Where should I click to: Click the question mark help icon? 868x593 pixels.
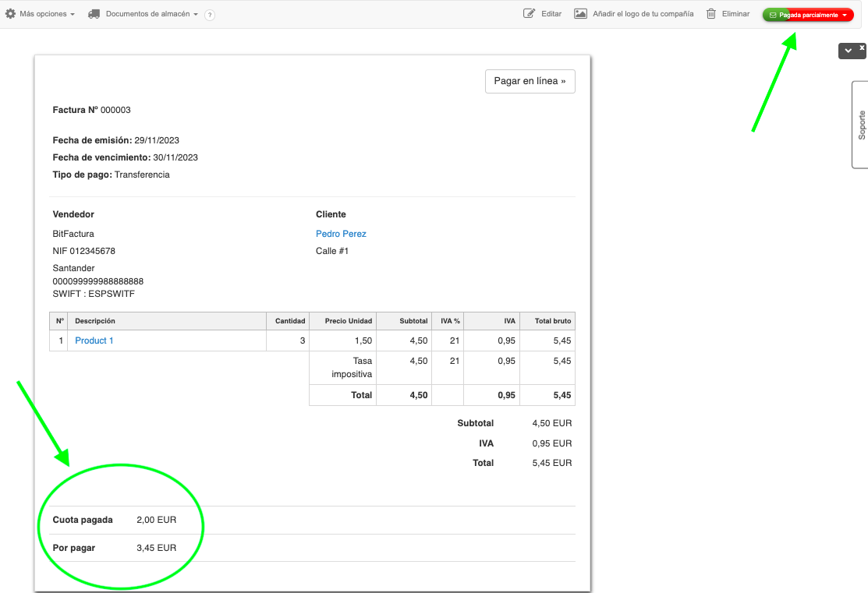click(210, 15)
